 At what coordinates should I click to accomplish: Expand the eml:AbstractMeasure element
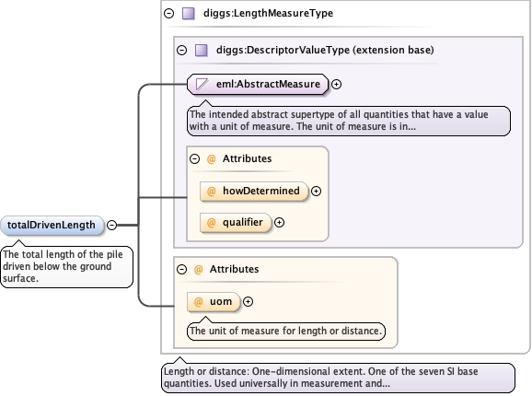point(336,84)
